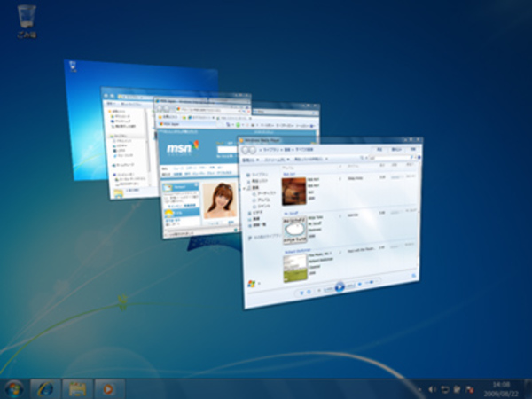This screenshot has height=399, width=532.
Task: Open Windows Explorer from the taskbar
Action: click(77, 389)
